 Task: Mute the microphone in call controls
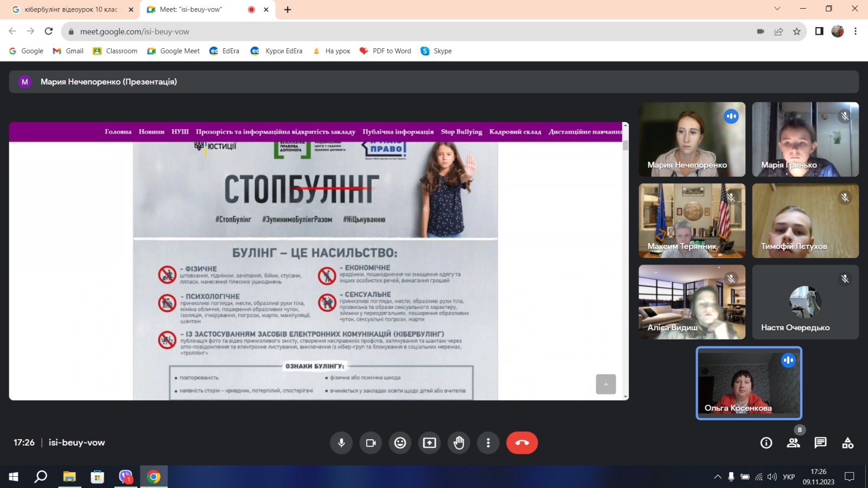click(341, 443)
